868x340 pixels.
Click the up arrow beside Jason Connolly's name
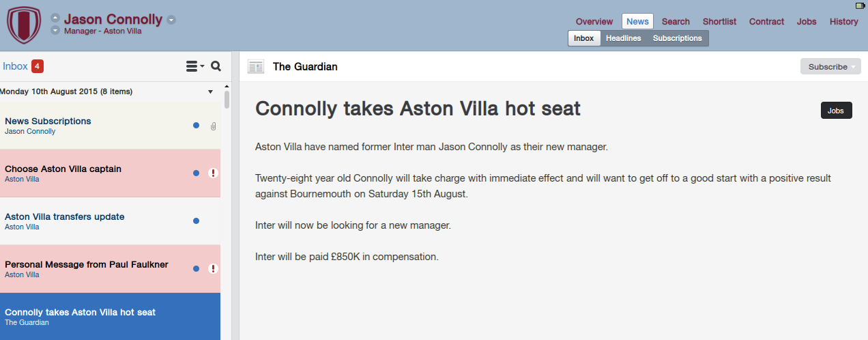pos(55,18)
